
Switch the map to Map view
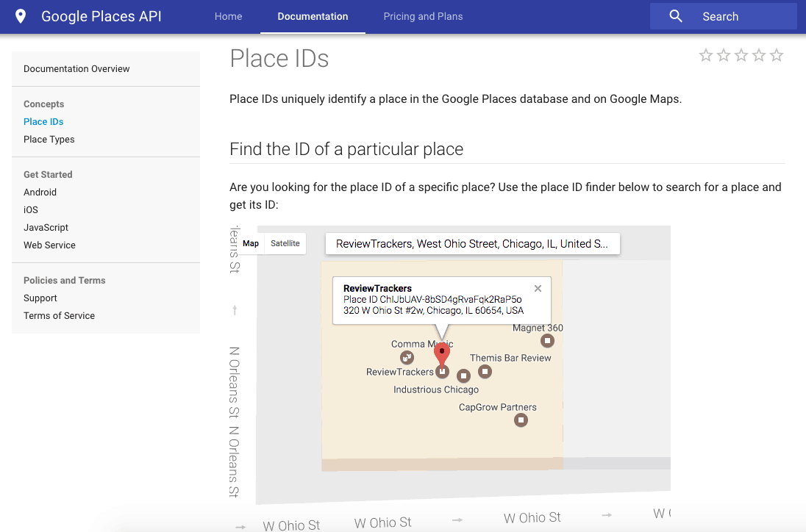pos(251,243)
